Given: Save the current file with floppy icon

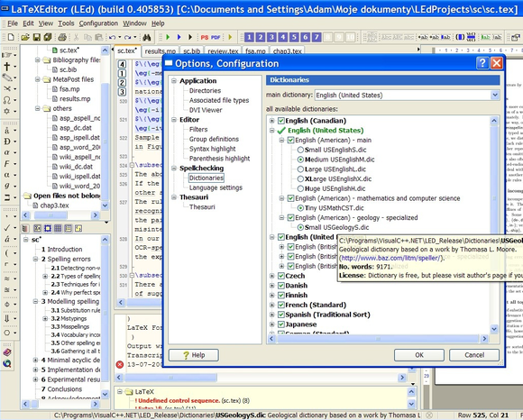Looking at the screenshot, I should pos(36,37).
